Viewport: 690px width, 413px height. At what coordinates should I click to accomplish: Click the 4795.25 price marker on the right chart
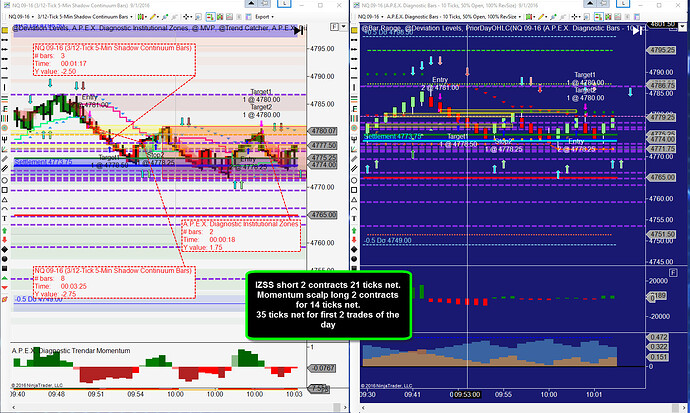point(661,50)
